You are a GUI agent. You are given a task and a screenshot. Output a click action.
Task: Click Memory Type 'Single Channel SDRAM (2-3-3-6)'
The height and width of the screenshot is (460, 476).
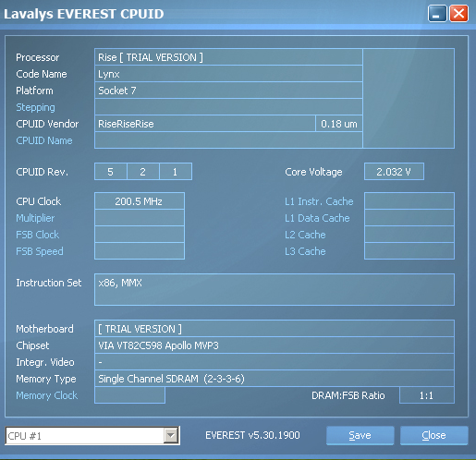pyautogui.click(x=275, y=379)
